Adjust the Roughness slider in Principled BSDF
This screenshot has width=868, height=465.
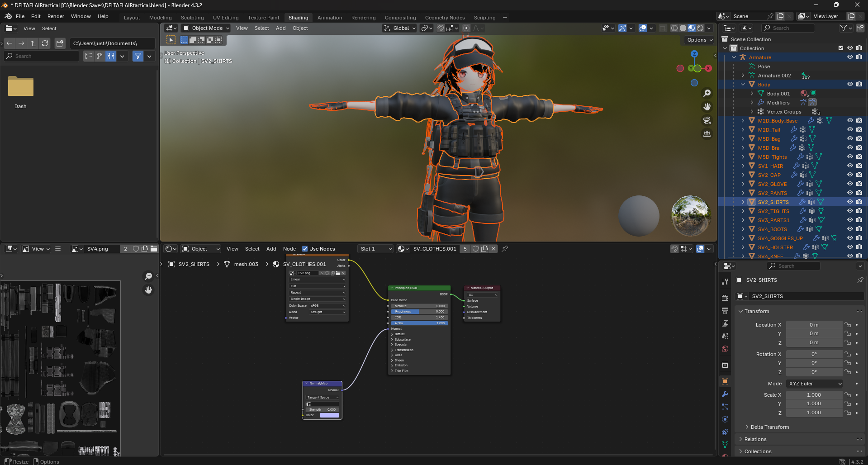pyautogui.click(x=419, y=312)
